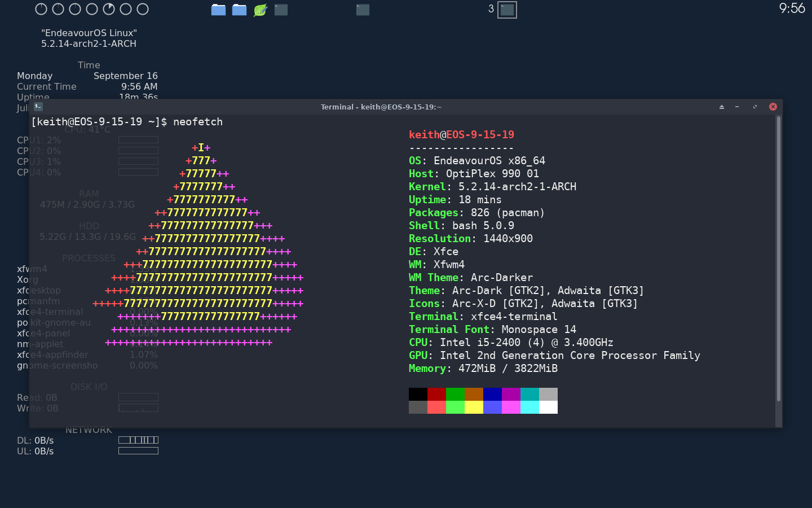Close the terminal window with red button
The height and width of the screenshot is (508, 812).
coord(773,107)
